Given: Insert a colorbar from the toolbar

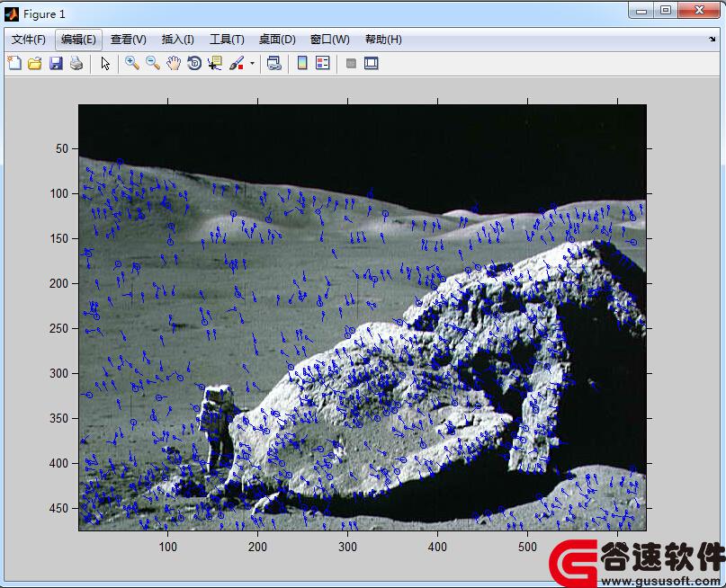Looking at the screenshot, I should (x=302, y=63).
